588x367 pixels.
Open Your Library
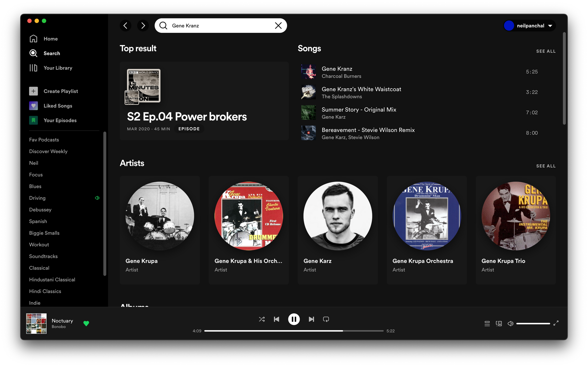coord(58,68)
